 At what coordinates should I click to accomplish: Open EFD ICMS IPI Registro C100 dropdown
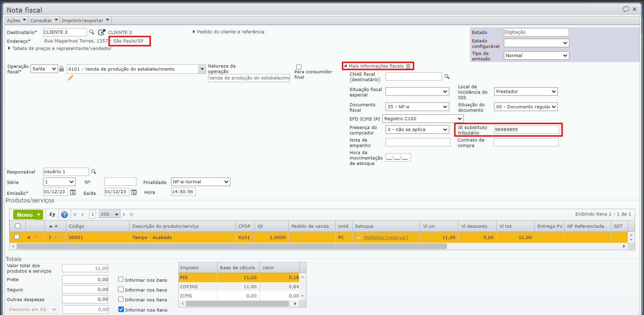(x=423, y=119)
